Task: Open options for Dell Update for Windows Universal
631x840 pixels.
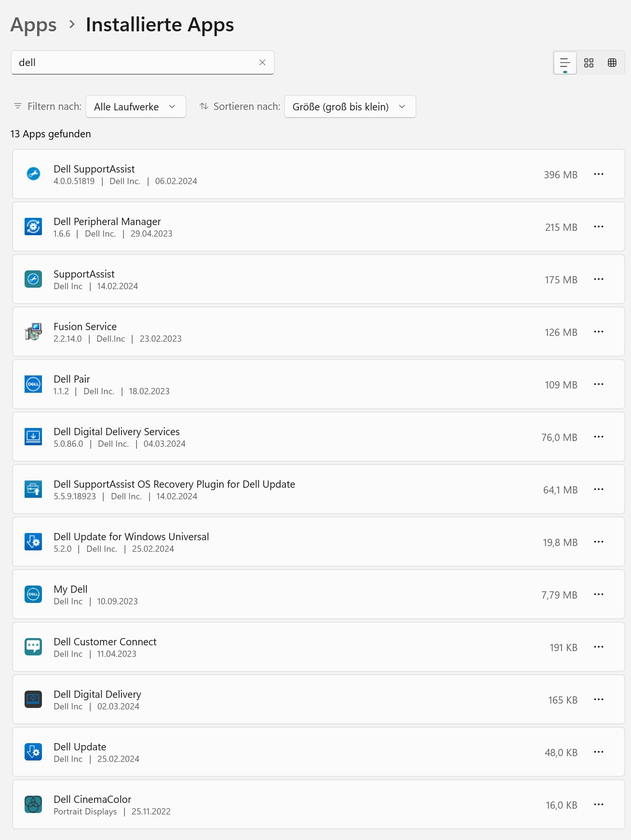Action: point(599,542)
